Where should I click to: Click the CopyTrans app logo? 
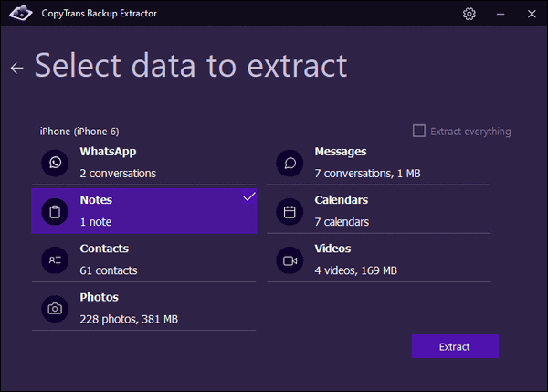pyautogui.click(x=21, y=13)
